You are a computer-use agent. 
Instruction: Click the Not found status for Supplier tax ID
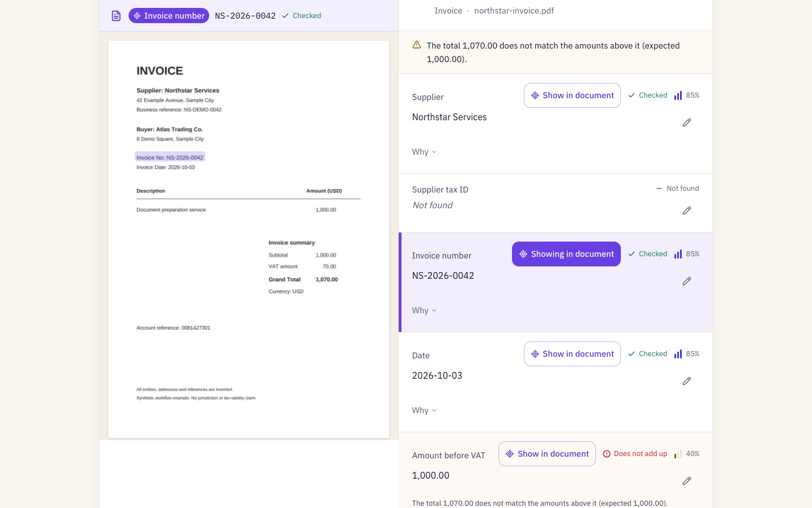tap(677, 189)
